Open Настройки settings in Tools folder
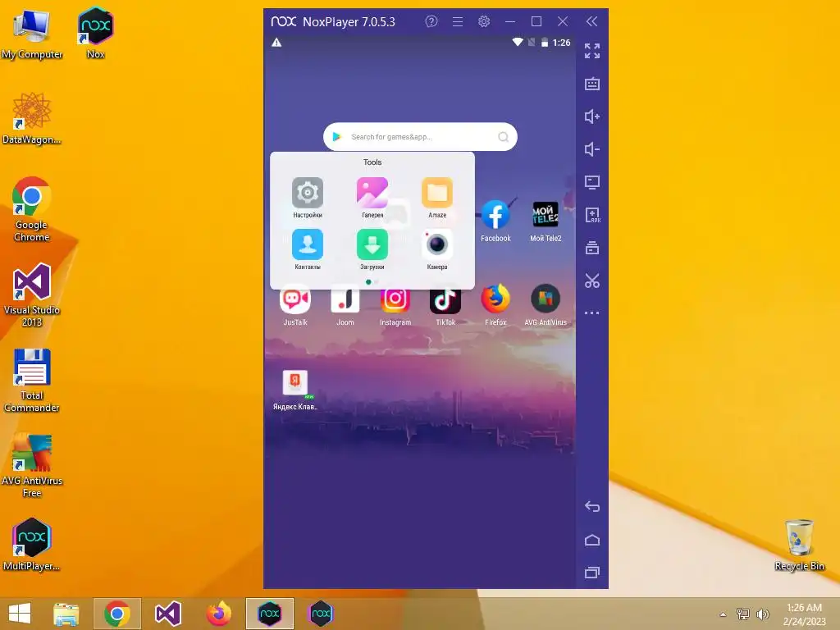The height and width of the screenshot is (630, 840). tap(308, 197)
